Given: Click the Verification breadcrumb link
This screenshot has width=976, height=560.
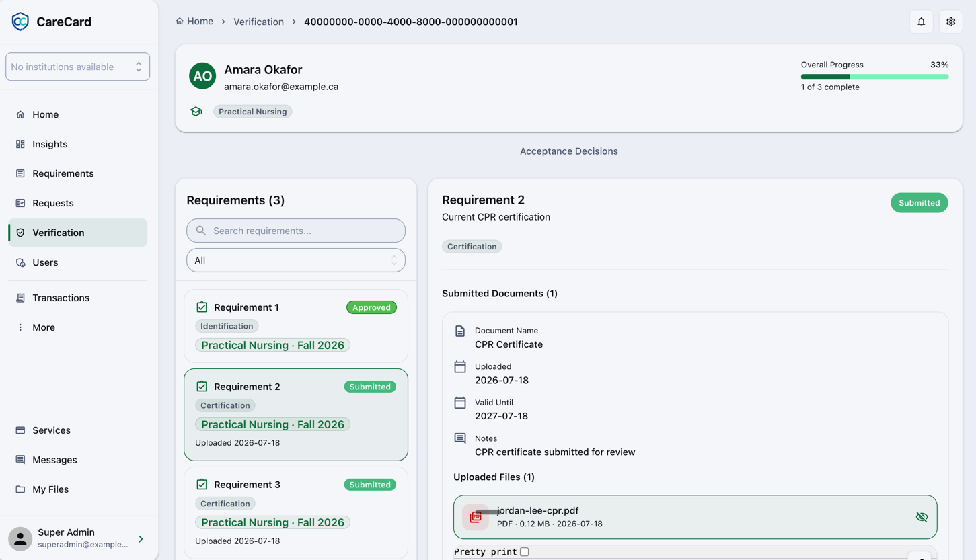Looking at the screenshot, I should 258,22.
